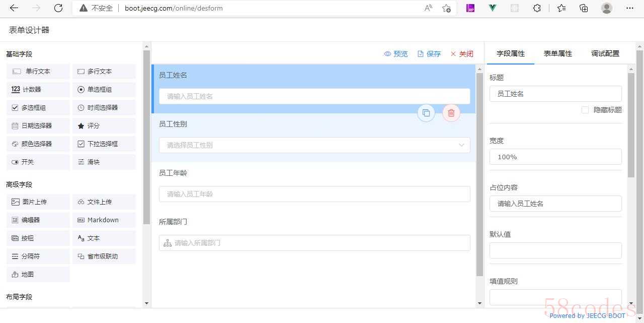Click the properties panel scrollbar
Screen dimensions: 644x323
click(631, 125)
